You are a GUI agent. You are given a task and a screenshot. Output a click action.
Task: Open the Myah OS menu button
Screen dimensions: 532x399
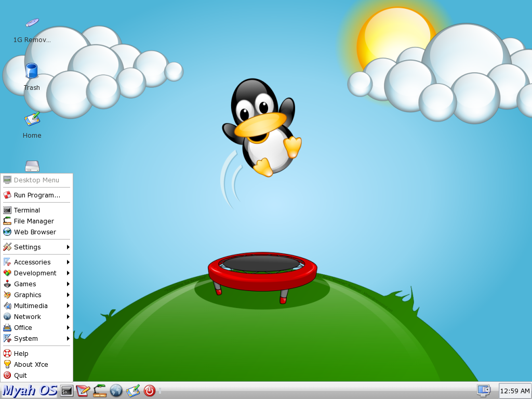30,391
